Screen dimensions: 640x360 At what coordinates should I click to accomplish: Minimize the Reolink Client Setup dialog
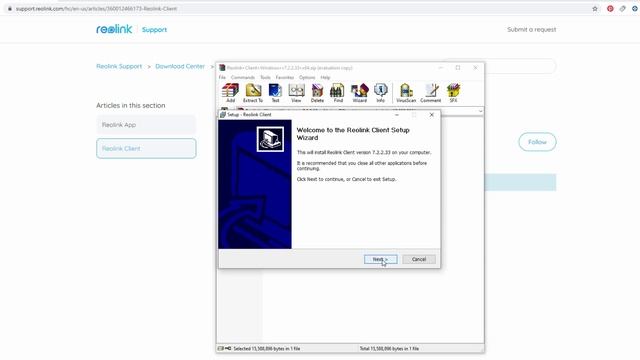click(x=397, y=115)
